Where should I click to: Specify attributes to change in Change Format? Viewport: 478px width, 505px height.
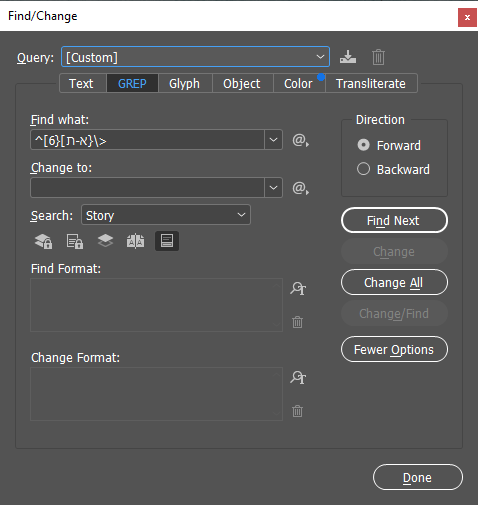[x=298, y=377]
